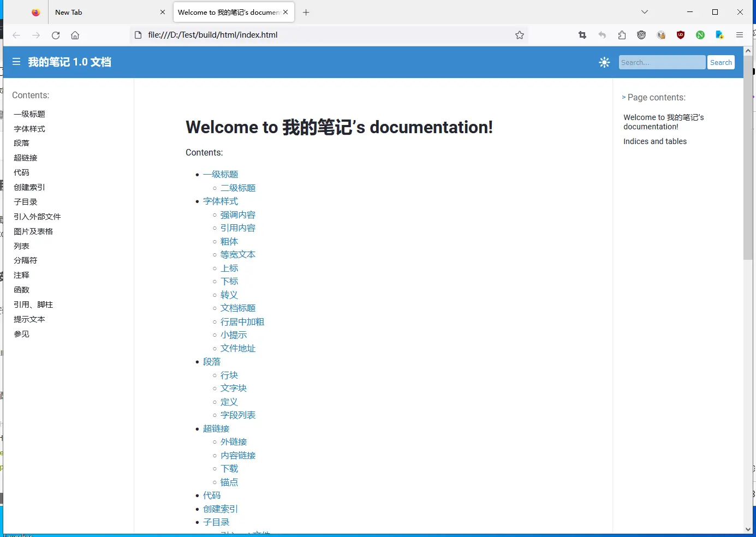The image size is (756, 537).
Task: Open the Firefox application menu
Action: [x=740, y=35]
